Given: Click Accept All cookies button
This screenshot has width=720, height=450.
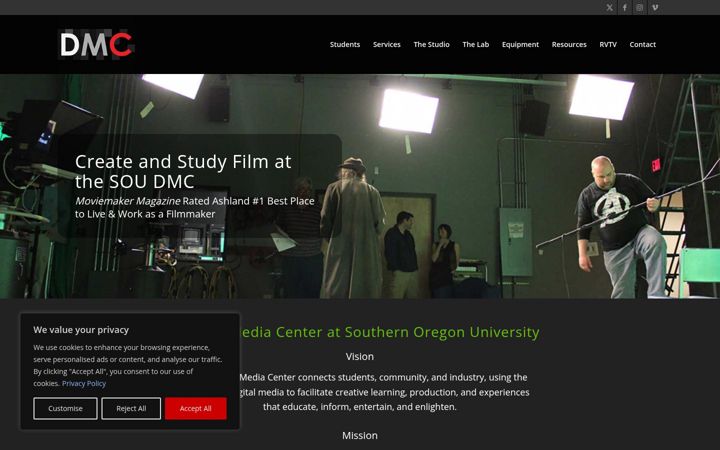Looking at the screenshot, I should (x=196, y=408).
